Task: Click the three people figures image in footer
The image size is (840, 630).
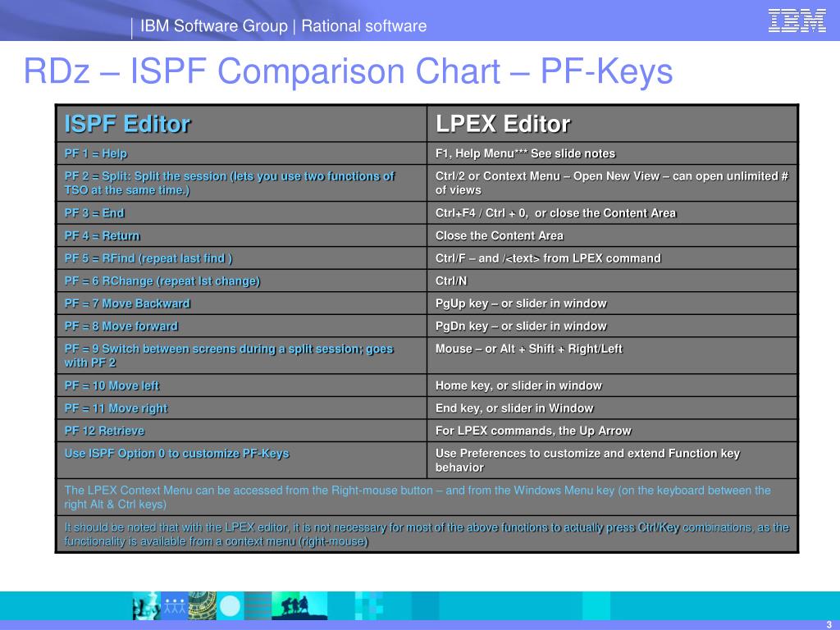Action: [x=175, y=606]
